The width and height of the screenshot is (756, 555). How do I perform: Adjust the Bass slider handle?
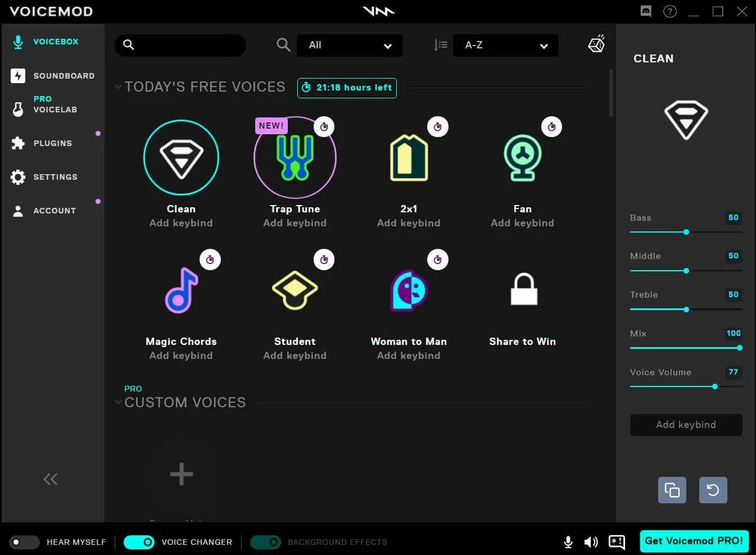[686, 232]
